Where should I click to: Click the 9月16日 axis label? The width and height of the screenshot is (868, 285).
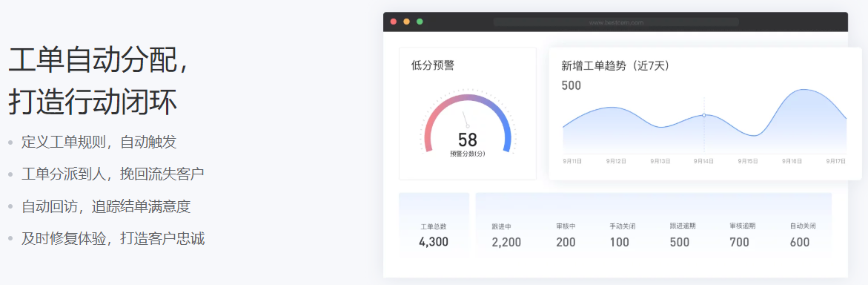(x=792, y=161)
